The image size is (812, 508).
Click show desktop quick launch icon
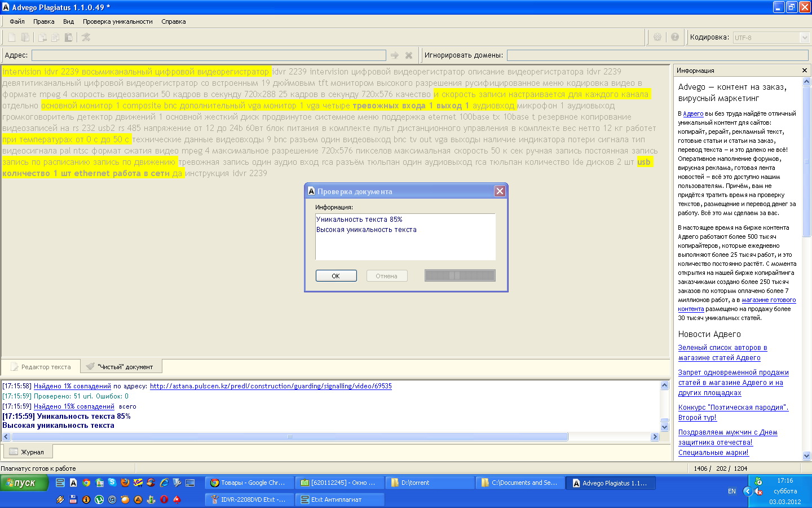coord(190,483)
